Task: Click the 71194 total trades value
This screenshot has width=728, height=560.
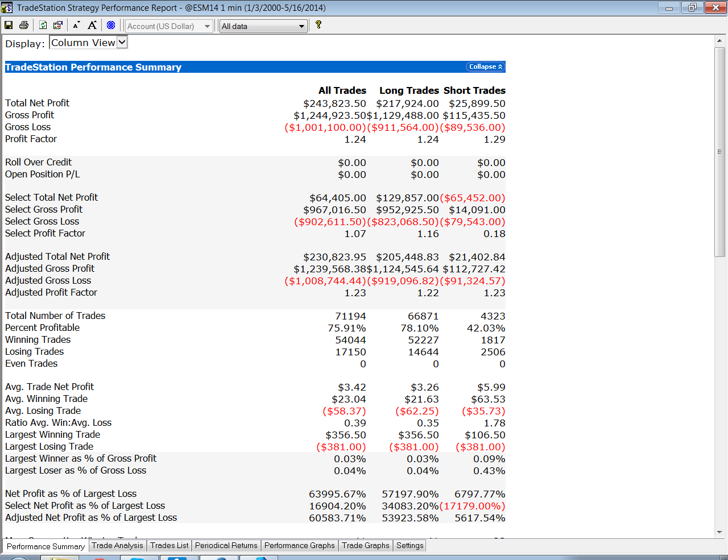Action: (351, 316)
